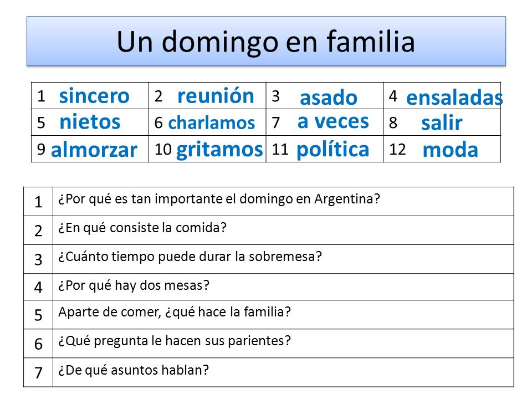Select 'política' in cell 11
The image size is (532, 399).
332,150
